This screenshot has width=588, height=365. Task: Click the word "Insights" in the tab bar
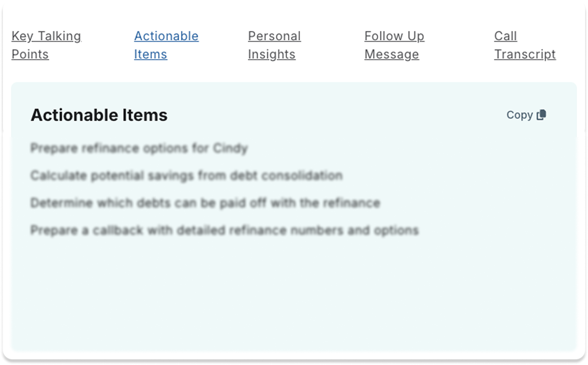click(x=272, y=54)
